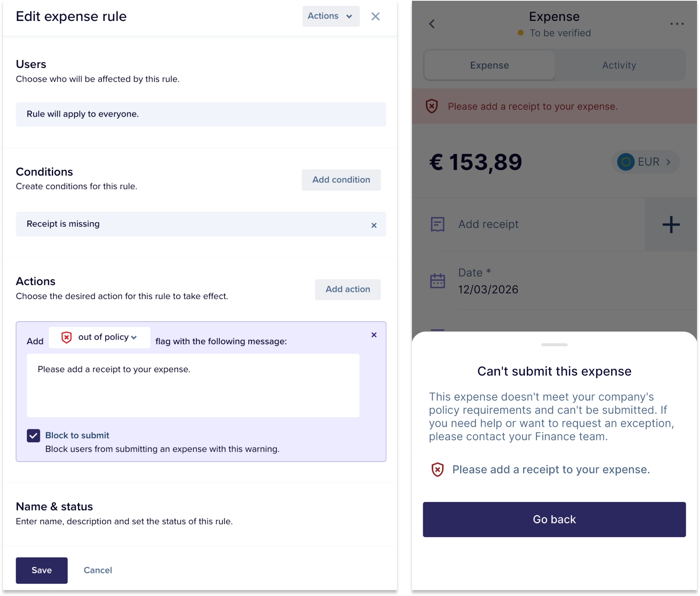Viewport: 700px width, 596px height.
Task: Remove the 'Receipt is missing' condition
Action: [x=374, y=225]
